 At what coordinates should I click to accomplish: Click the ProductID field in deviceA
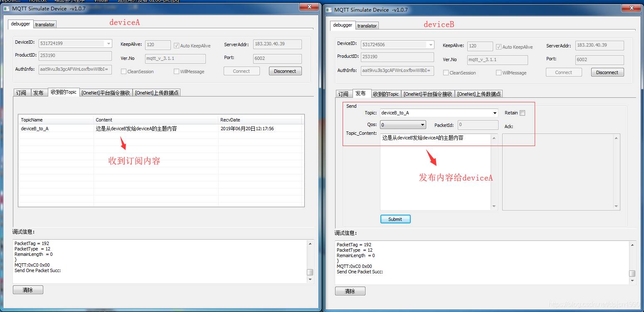[x=75, y=56]
